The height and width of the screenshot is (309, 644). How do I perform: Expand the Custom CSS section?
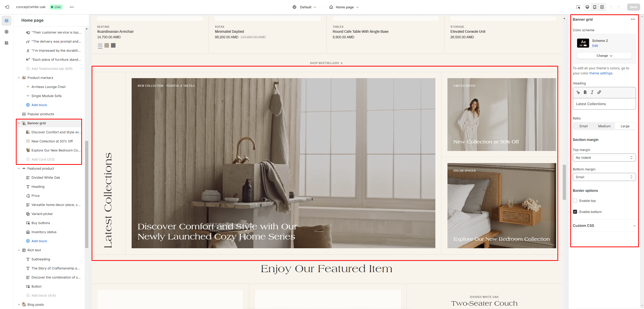pos(604,226)
